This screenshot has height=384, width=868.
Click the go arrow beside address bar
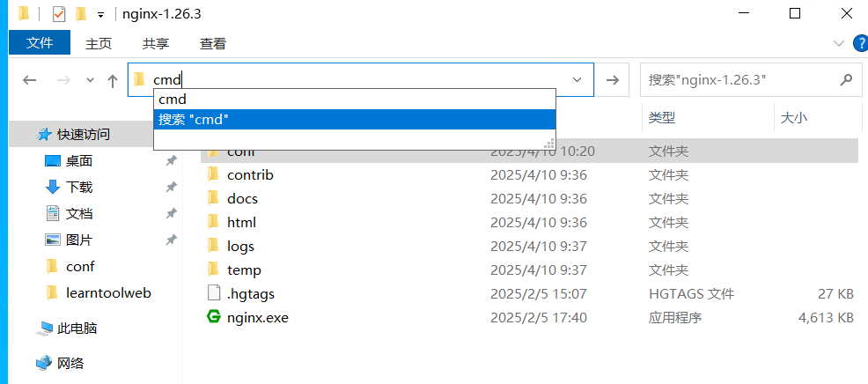[x=612, y=80]
